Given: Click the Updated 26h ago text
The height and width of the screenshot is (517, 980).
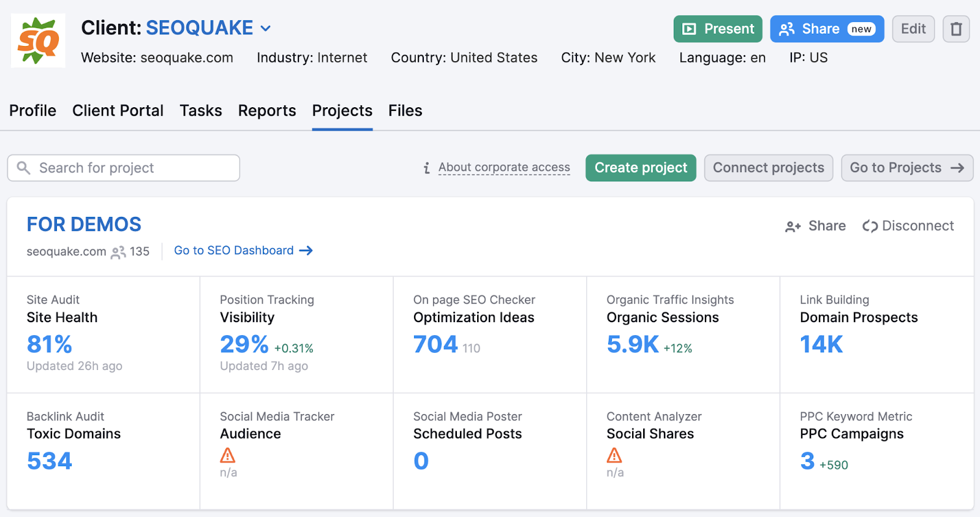Looking at the screenshot, I should (74, 366).
